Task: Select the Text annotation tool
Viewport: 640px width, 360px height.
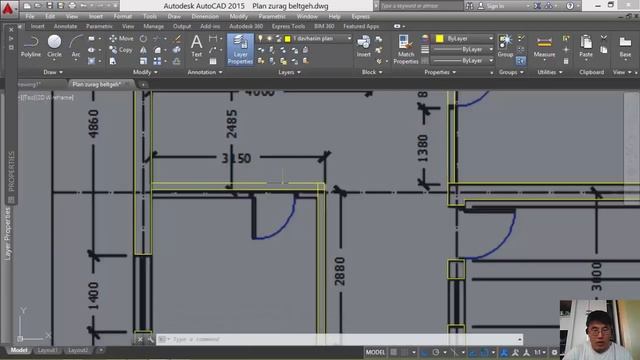Action: tap(196, 46)
